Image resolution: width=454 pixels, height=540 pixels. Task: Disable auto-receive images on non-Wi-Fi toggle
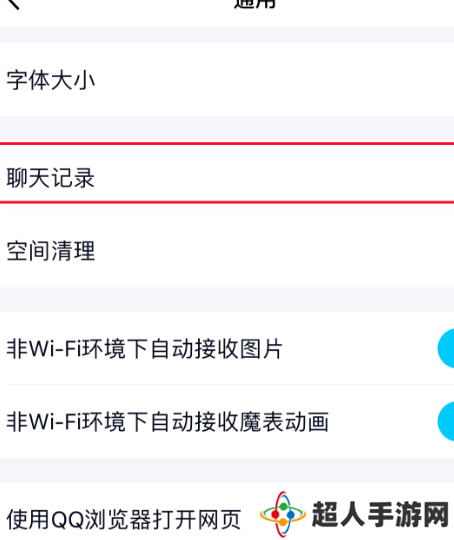446,348
